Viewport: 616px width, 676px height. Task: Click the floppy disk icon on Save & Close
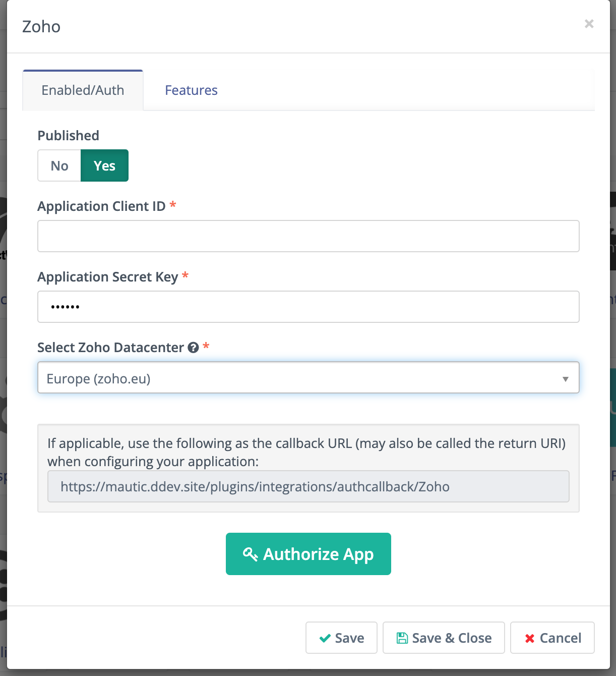(402, 638)
